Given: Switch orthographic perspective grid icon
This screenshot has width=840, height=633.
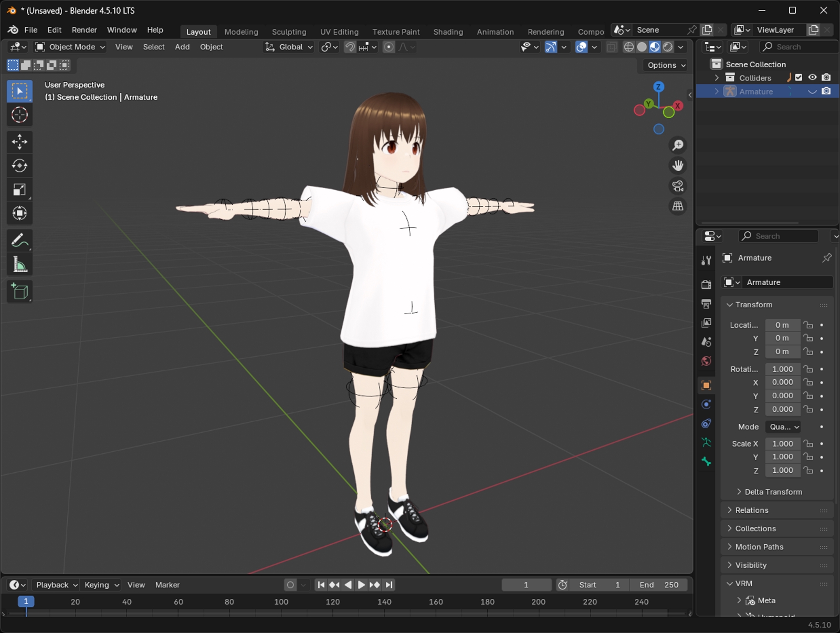Looking at the screenshot, I should (x=678, y=206).
